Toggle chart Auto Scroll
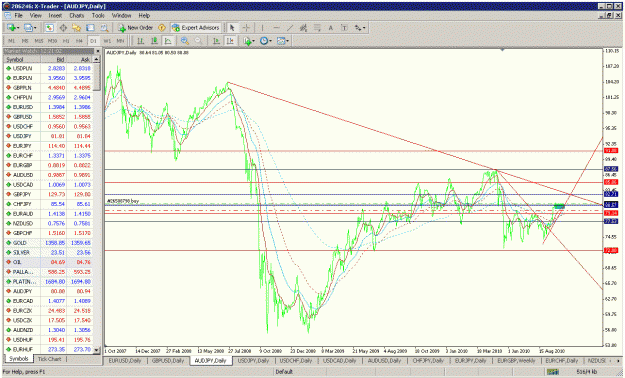625x378 pixels. coord(216,41)
